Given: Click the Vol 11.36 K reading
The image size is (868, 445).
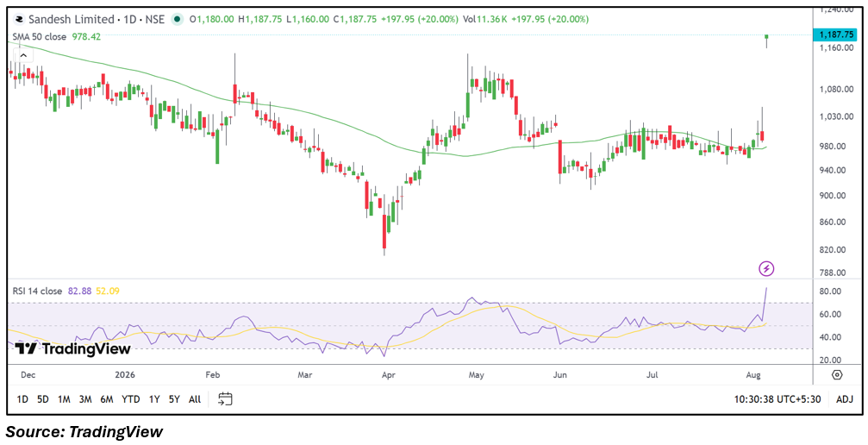Looking at the screenshot, I should (x=484, y=19).
